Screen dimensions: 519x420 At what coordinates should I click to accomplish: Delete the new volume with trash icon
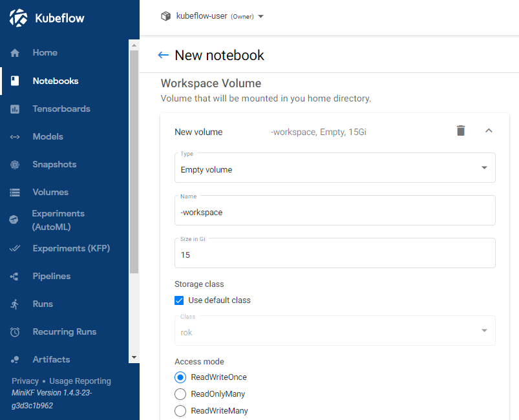click(x=460, y=131)
